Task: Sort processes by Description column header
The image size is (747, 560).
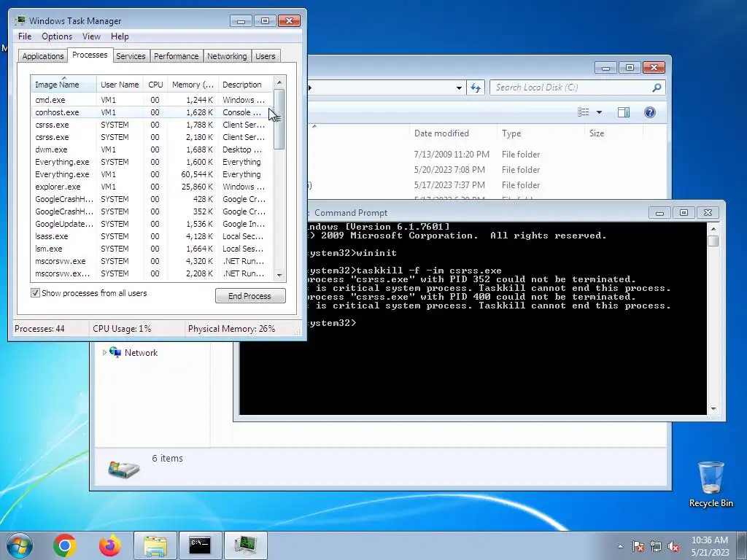Action: pyautogui.click(x=245, y=85)
